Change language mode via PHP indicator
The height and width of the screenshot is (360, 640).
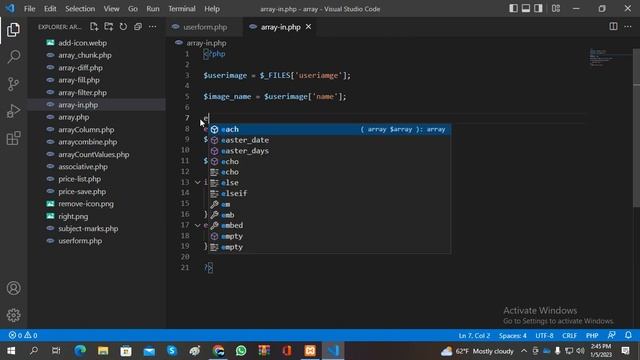pos(592,336)
